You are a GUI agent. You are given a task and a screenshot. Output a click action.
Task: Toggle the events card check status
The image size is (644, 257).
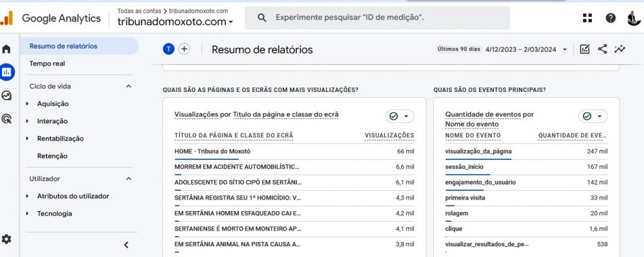(593, 116)
